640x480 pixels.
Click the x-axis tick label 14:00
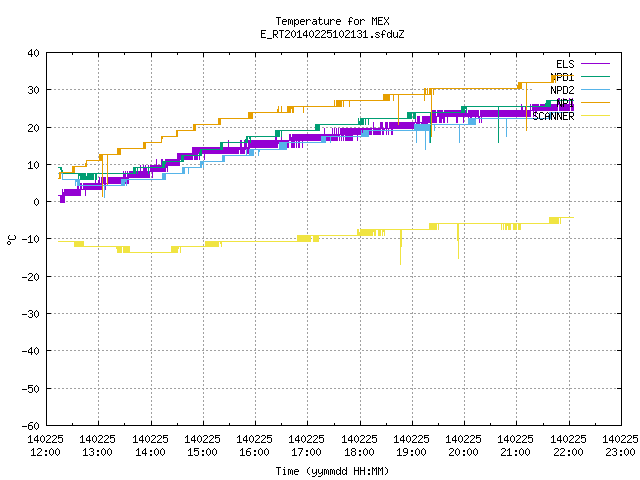[x=150, y=452]
